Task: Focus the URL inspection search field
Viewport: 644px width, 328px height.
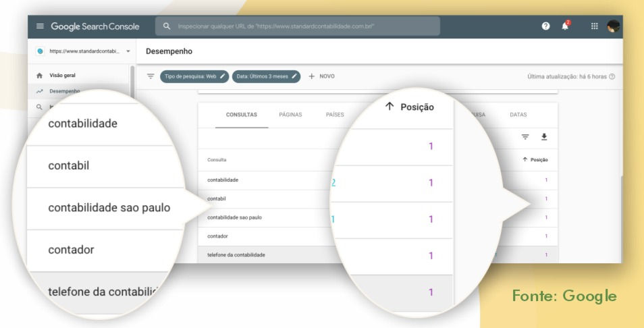Action: 297,26
